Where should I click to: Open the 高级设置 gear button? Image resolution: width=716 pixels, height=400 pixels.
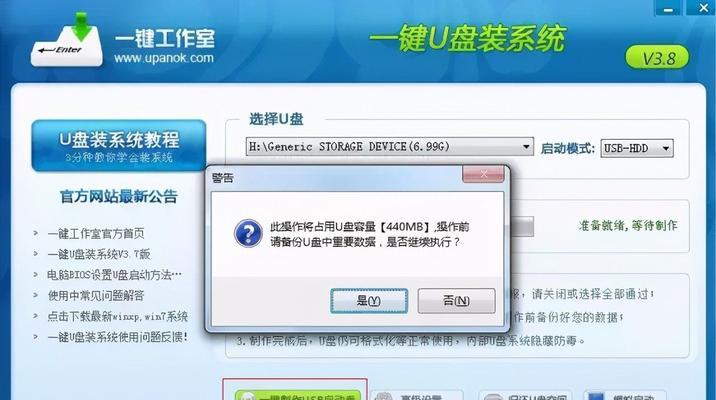coord(416,396)
